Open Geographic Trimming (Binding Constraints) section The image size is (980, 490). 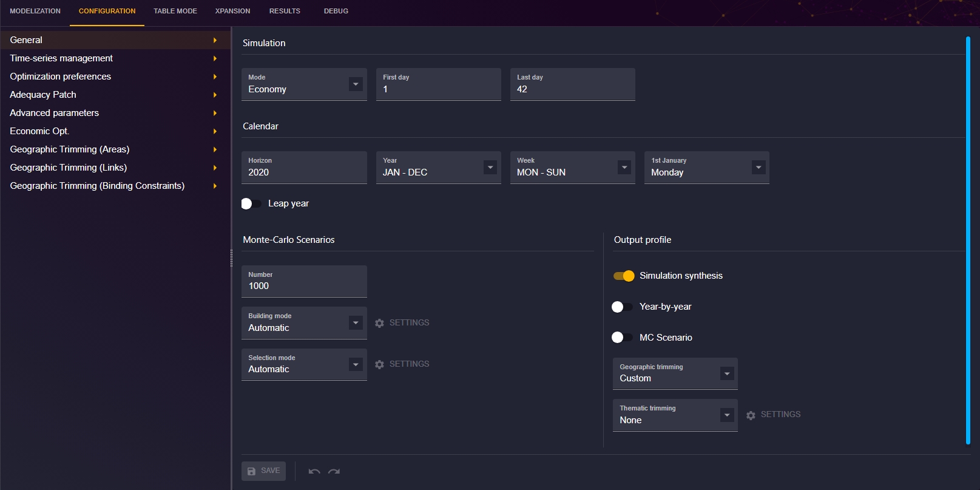click(x=115, y=186)
